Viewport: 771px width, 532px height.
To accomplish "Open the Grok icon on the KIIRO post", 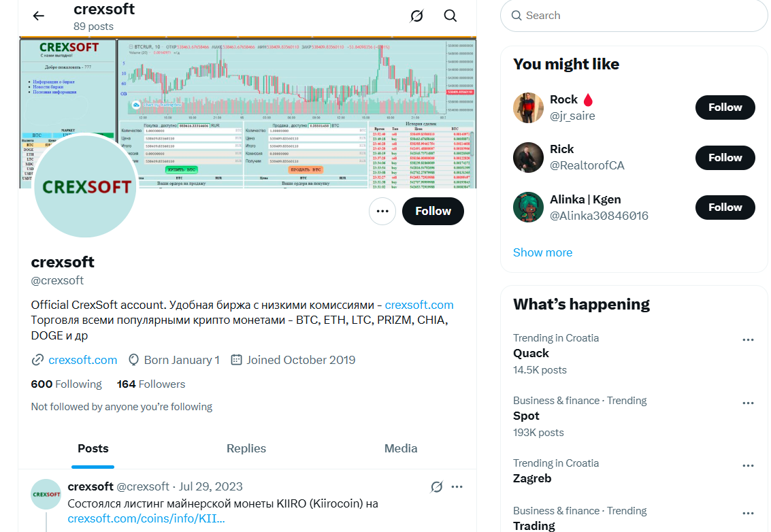I will [x=437, y=487].
